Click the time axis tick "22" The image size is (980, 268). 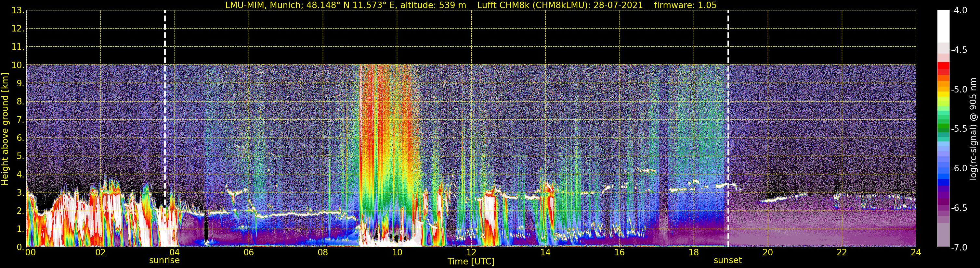pos(842,252)
